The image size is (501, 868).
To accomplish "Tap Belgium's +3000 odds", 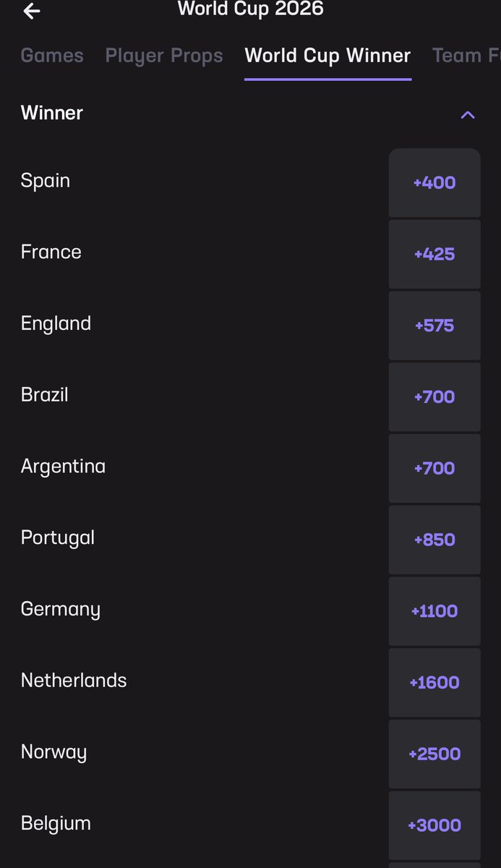I will 434,825.
